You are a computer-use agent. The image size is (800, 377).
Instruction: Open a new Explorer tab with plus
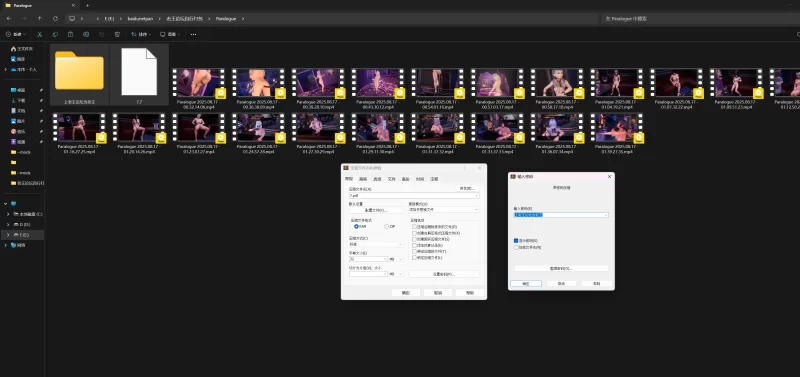coord(87,5)
